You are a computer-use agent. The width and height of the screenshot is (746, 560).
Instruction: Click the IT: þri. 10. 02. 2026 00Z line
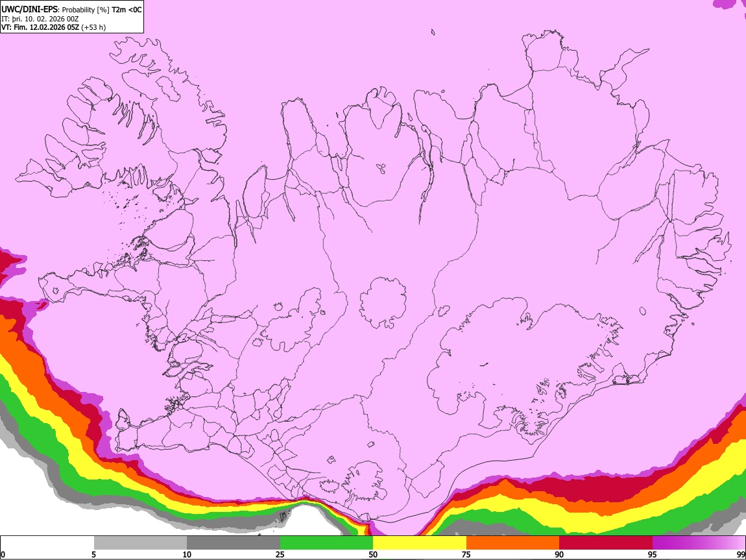(40, 19)
